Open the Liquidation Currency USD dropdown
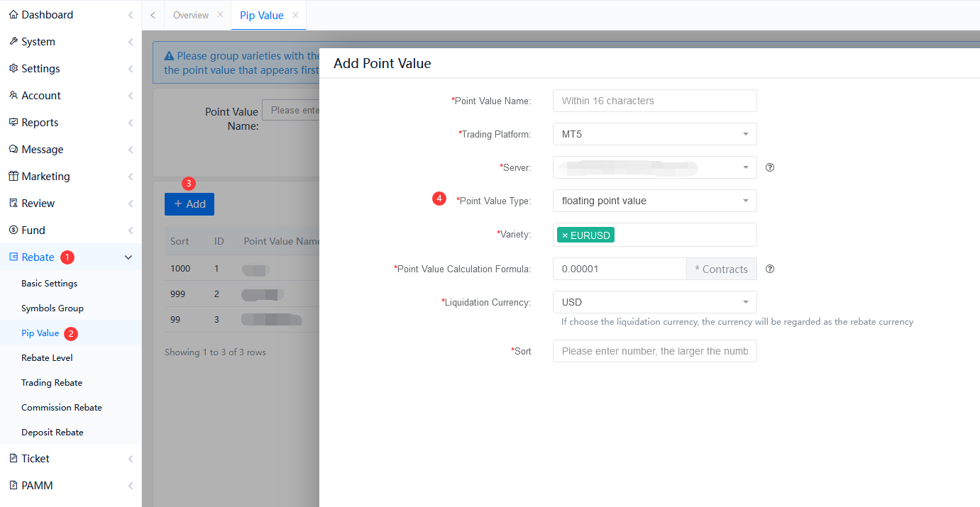 [x=654, y=302]
